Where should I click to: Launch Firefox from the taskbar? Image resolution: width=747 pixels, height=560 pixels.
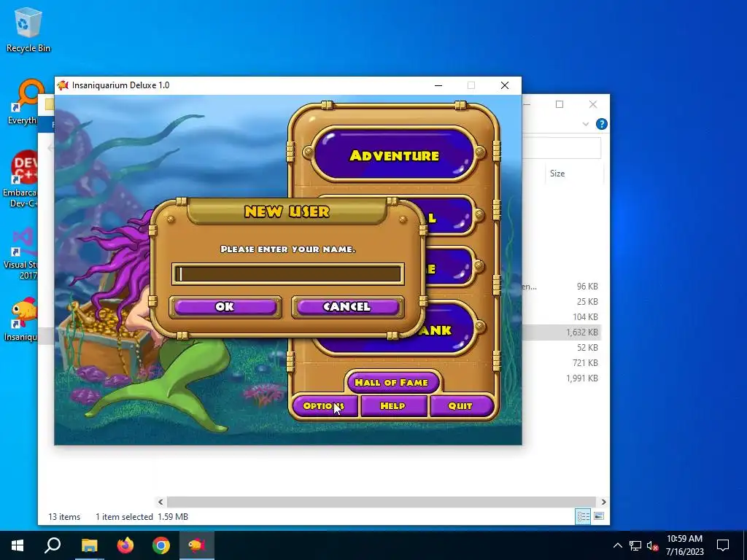125,545
